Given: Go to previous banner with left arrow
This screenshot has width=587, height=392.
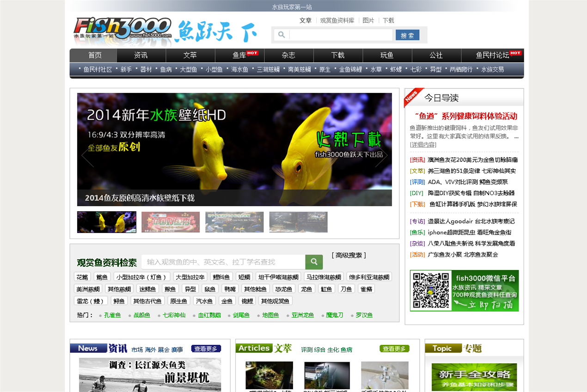Looking at the screenshot, I should click(87, 156).
